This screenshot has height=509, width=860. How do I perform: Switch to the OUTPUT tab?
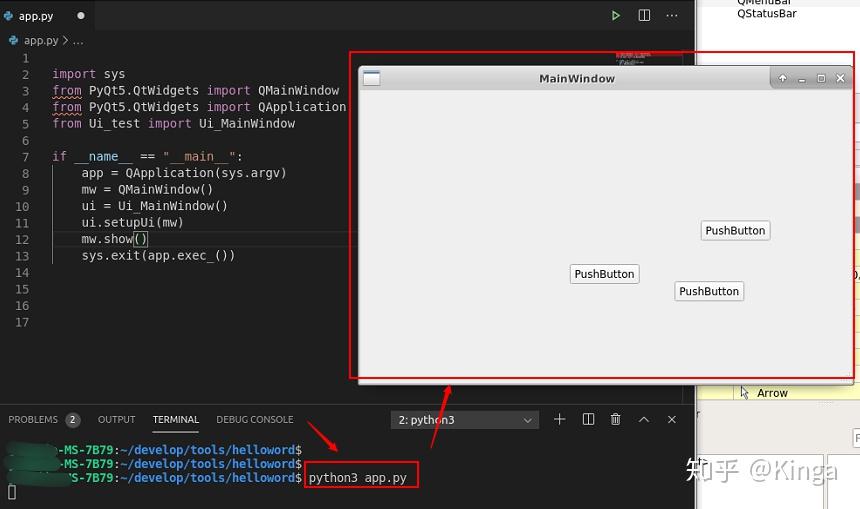[x=116, y=420]
